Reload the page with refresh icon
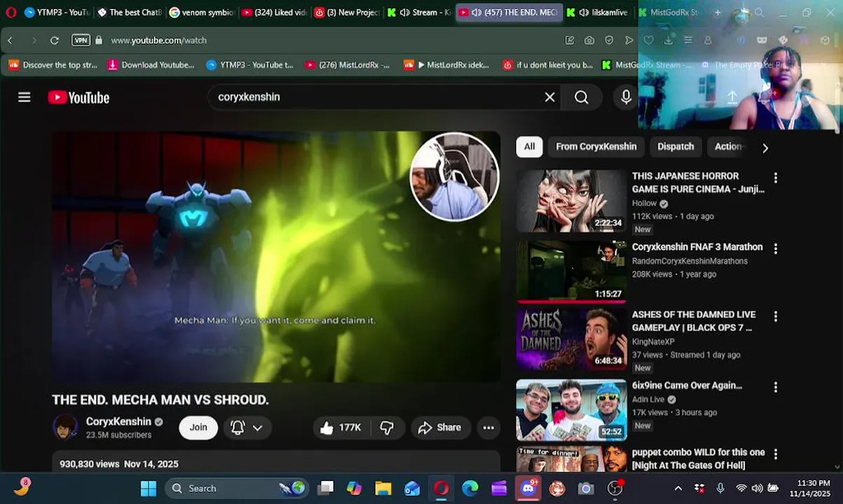Screen dimensions: 843x504 click(55, 41)
